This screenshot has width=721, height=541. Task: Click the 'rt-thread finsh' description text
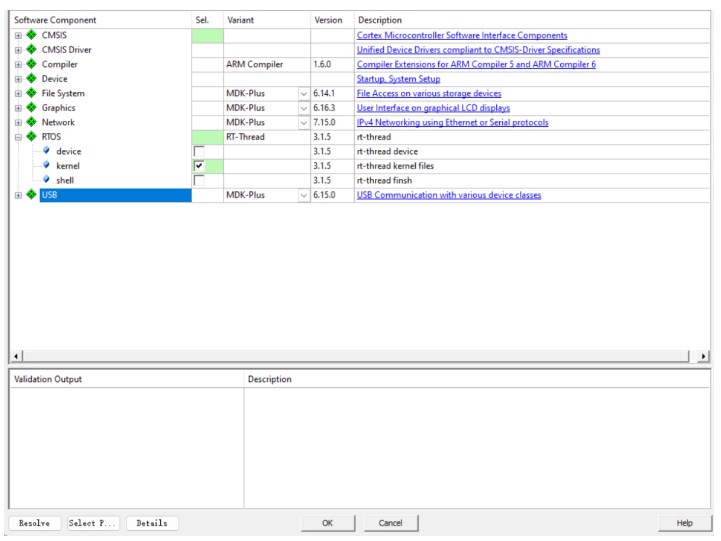point(384,180)
